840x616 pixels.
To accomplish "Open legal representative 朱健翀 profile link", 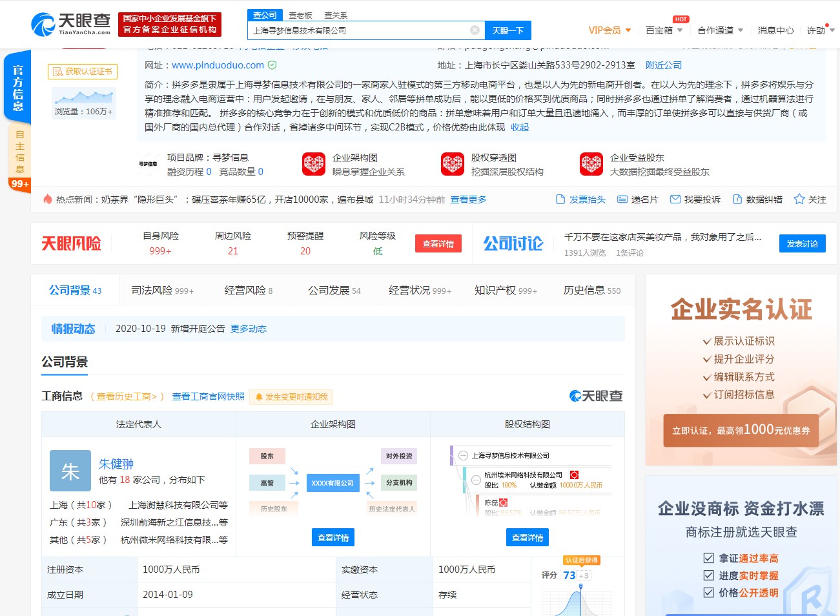I will pos(116,464).
